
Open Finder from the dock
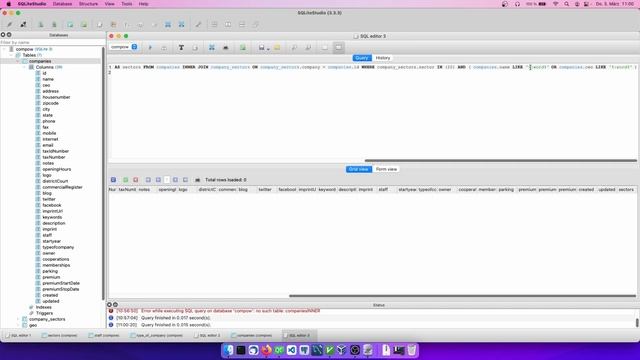(x=228, y=350)
